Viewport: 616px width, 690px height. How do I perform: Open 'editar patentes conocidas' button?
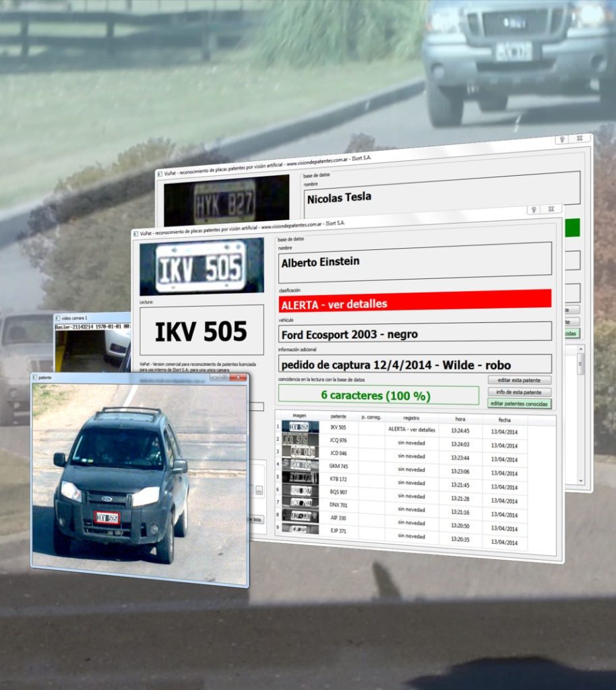point(519,404)
